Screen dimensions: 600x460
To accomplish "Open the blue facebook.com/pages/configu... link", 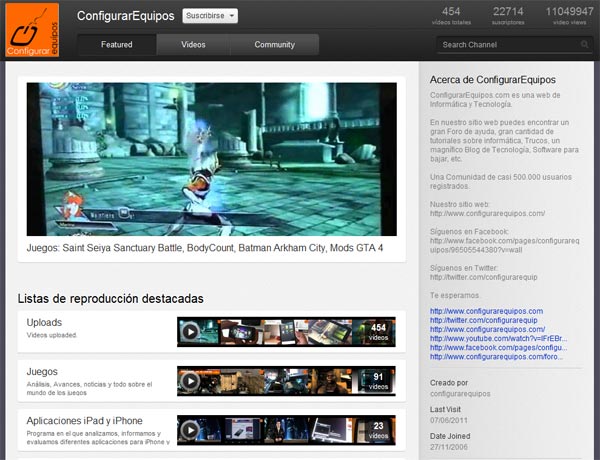I will (499, 347).
